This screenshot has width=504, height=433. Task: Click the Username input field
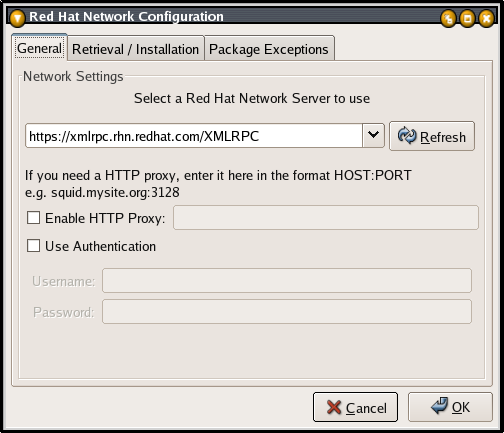coord(287,281)
